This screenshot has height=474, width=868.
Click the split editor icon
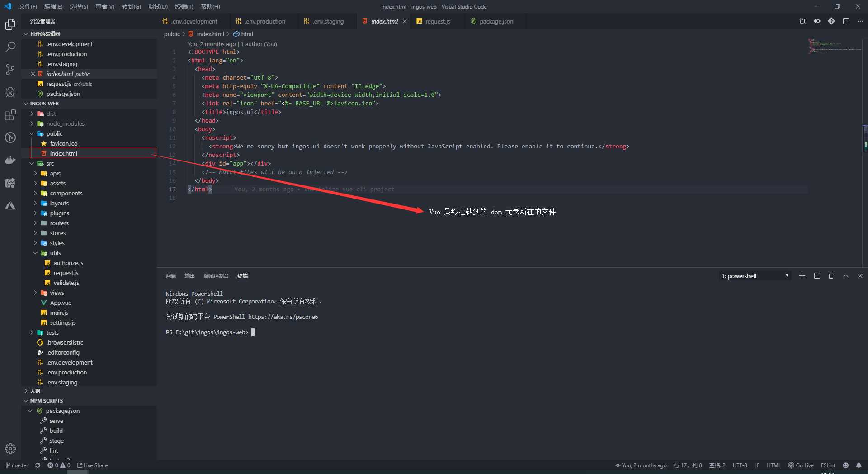(846, 21)
